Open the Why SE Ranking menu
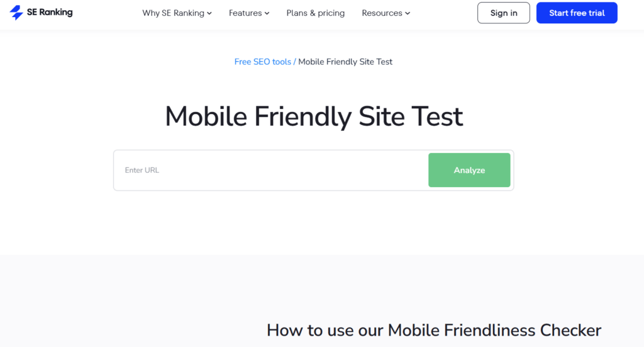 coord(173,13)
